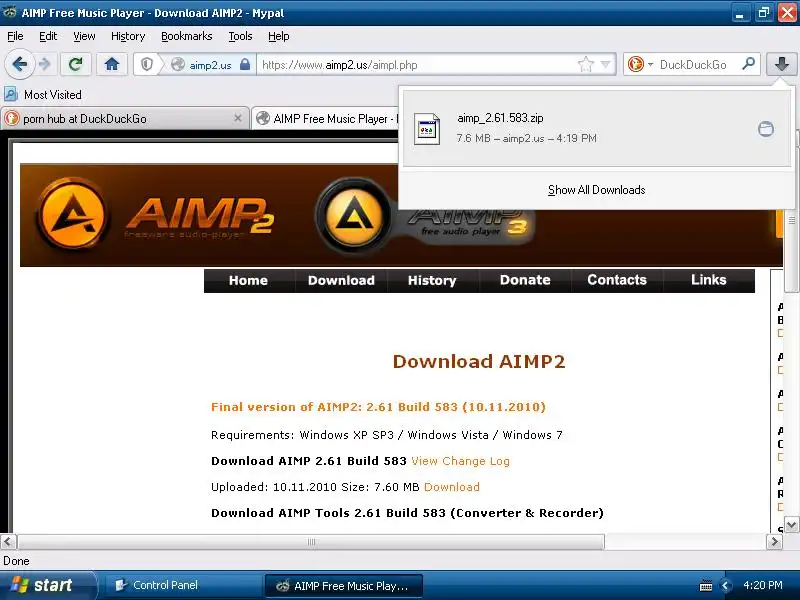Click the Download AIMP2 heading
The width and height of the screenshot is (800, 600).
tap(479, 361)
